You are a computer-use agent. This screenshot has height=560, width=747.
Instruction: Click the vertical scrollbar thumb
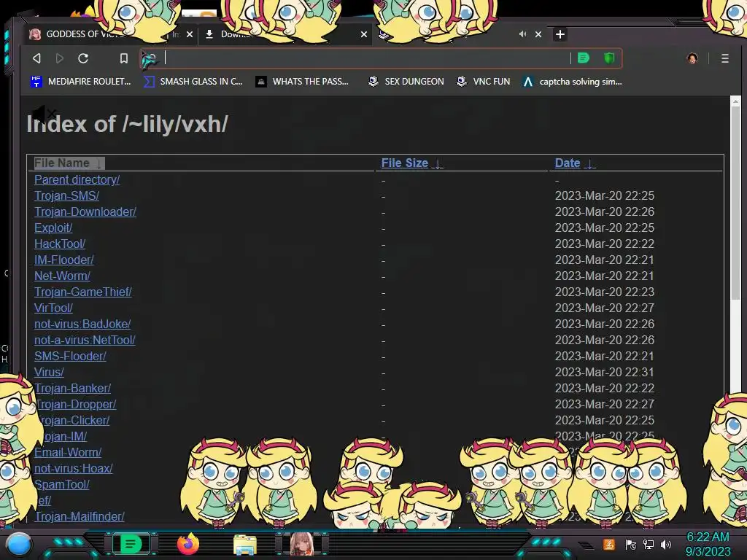[x=735, y=203]
